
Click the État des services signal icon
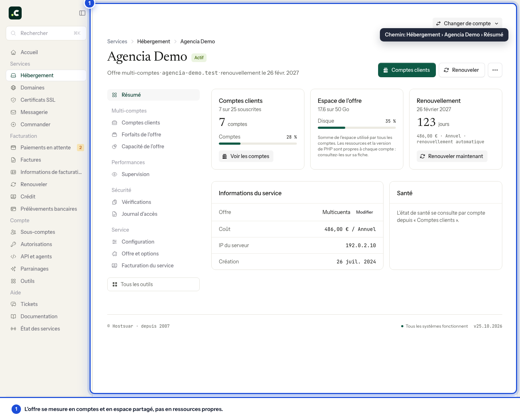13,329
